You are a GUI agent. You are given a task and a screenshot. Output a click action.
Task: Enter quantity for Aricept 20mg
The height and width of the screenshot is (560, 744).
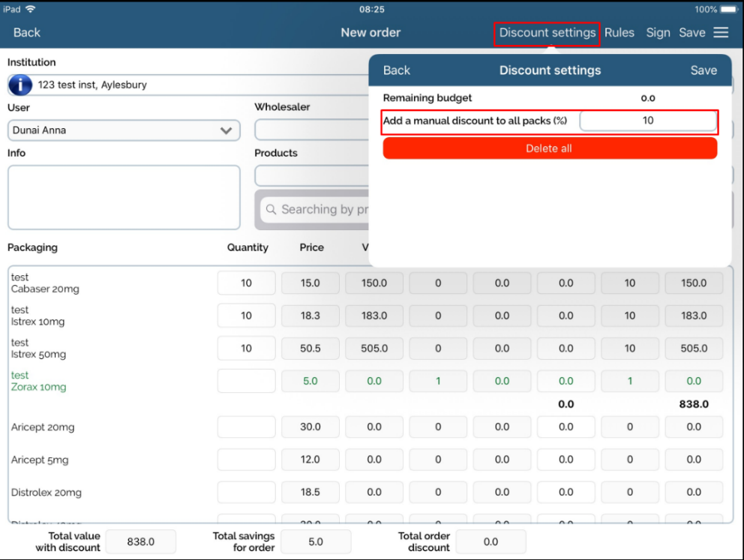coord(246,427)
